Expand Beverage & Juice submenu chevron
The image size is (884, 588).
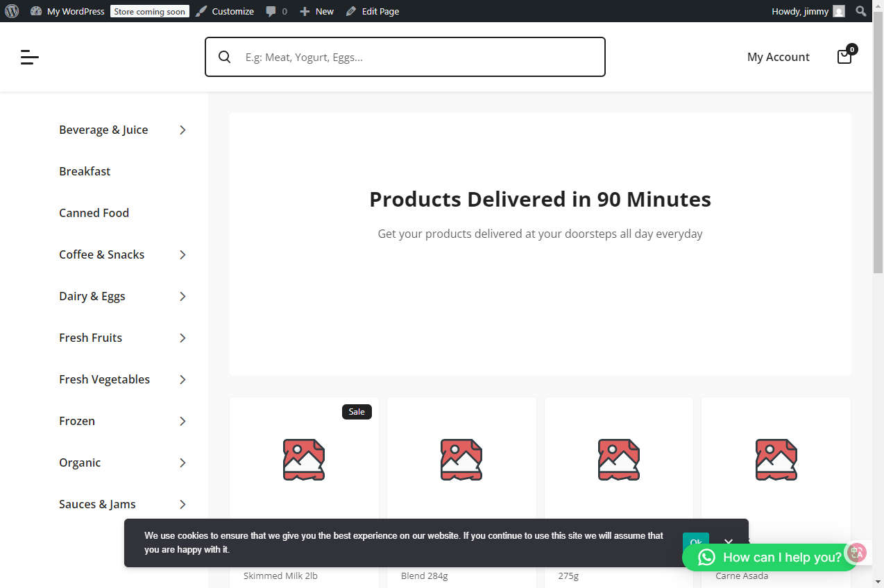click(182, 130)
